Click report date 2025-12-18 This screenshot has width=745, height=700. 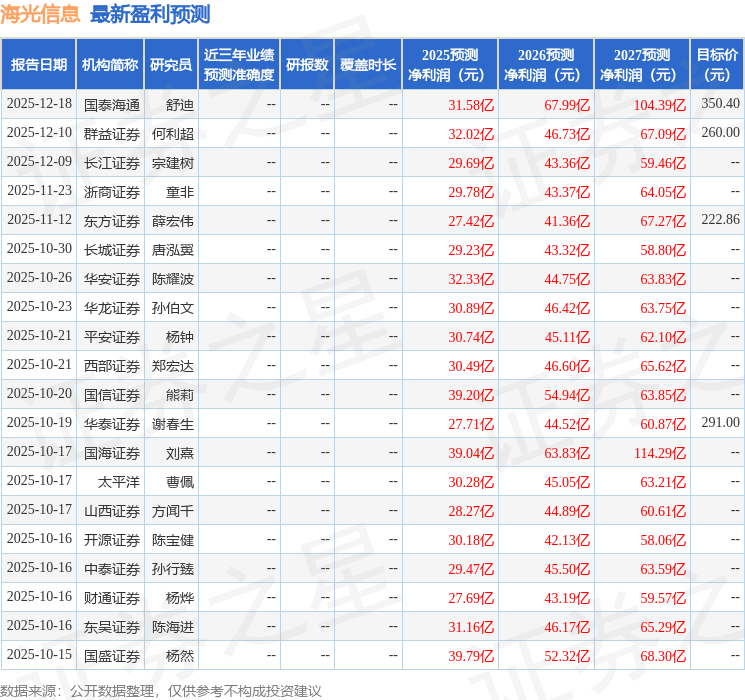click(39, 103)
